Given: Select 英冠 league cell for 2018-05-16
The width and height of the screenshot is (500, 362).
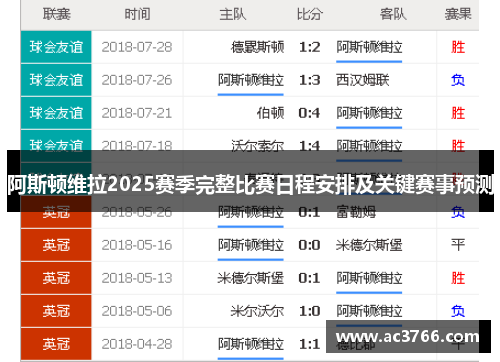Looking at the screenshot, I should [56, 245].
